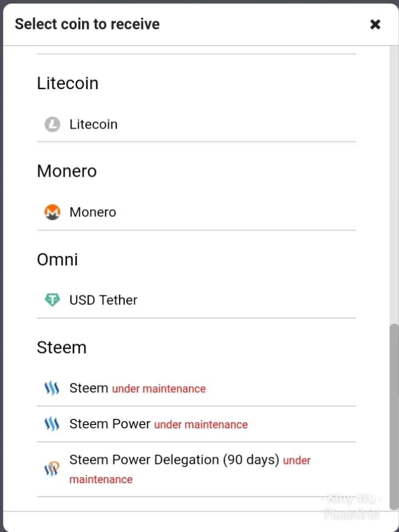
Task: Select Litecoin as coin to receive
Action: 196,124
